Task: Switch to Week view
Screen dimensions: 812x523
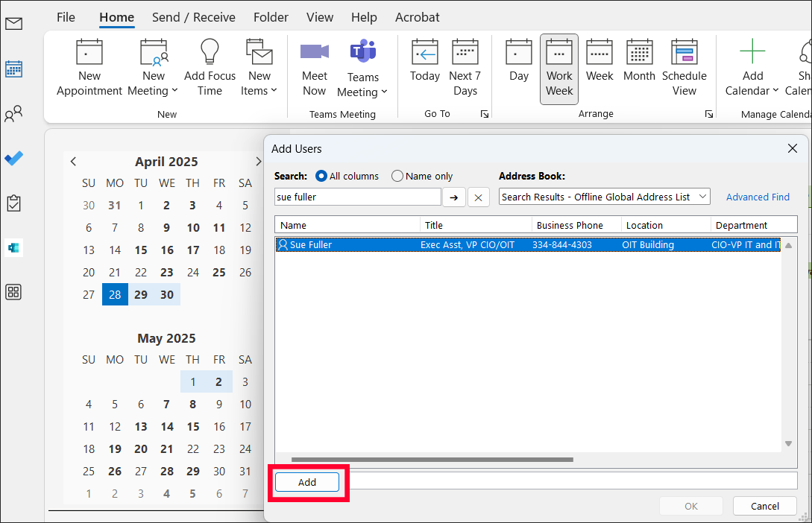Action: (x=599, y=61)
